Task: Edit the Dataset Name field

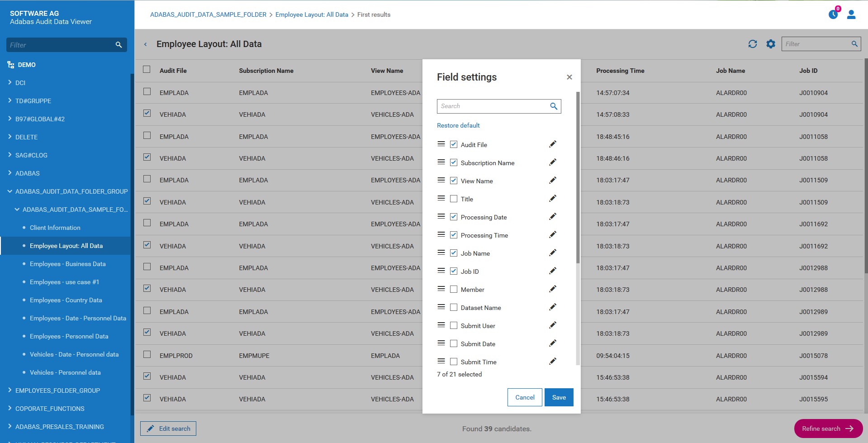Action: pyautogui.click(x=553, y=307)
